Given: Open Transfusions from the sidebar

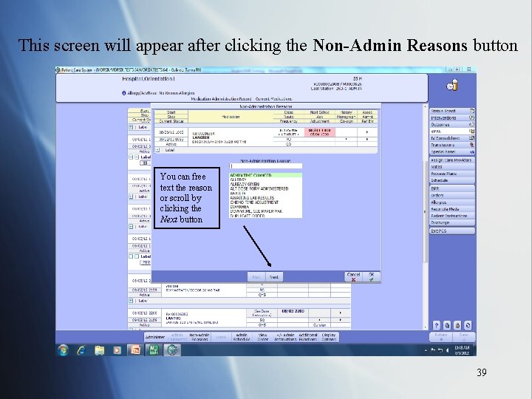Looking at the screenshot, I should pyautogui.click(x=452, y=145).
